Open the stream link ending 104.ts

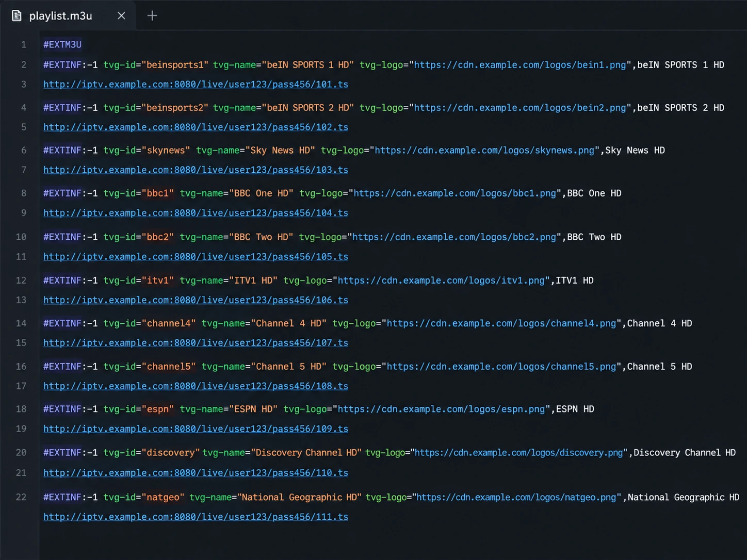tap(196, 212)
